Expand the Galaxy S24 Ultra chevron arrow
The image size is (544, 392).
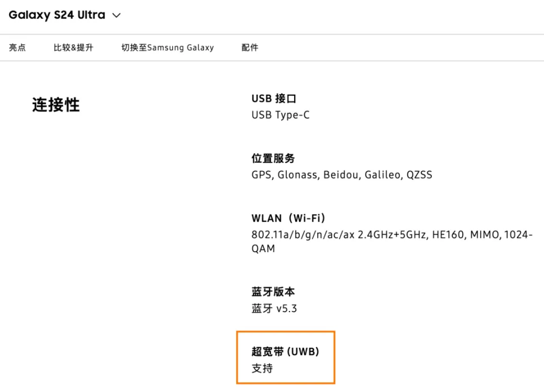click(x=117, y=16)
